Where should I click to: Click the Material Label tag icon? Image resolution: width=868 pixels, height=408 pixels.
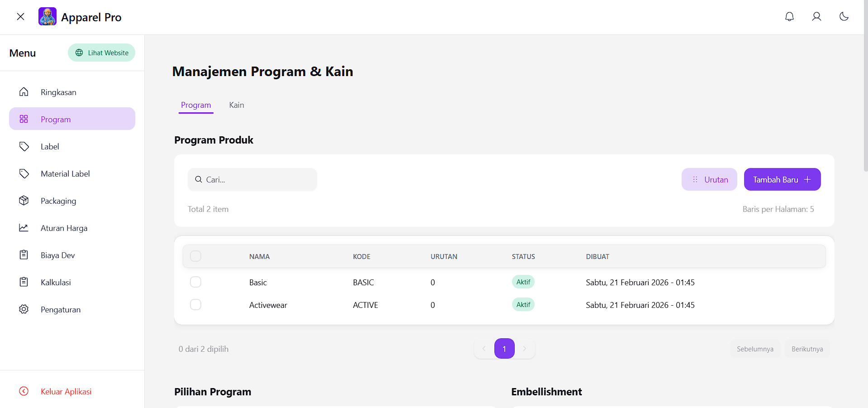tap(24, 173)
